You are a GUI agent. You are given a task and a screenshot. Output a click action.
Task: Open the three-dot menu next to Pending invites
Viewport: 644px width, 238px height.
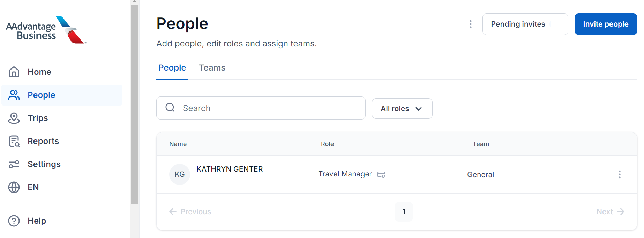[x=471, y=24]
